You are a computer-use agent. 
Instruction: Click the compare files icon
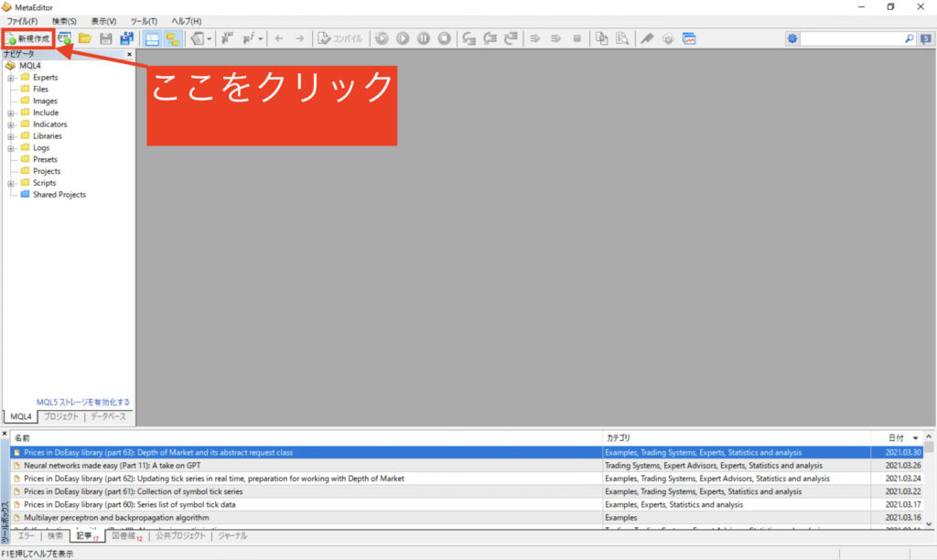pyautogui.click(x=602, y=38)
